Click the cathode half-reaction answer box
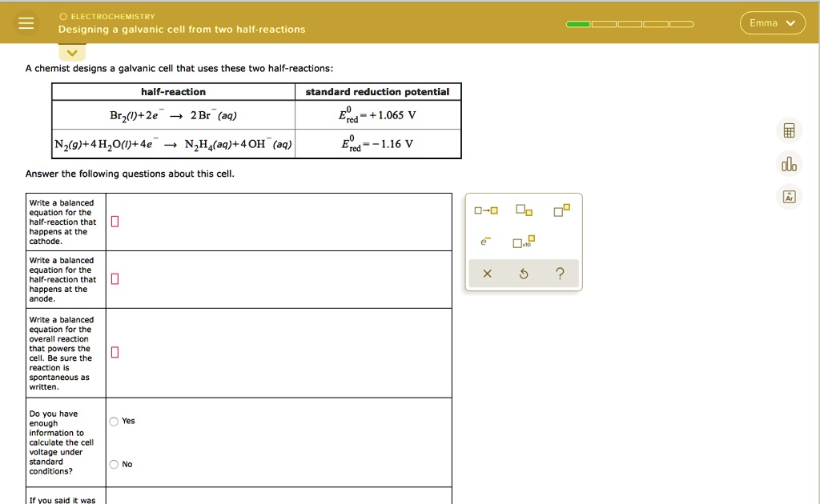 [115, 222]
